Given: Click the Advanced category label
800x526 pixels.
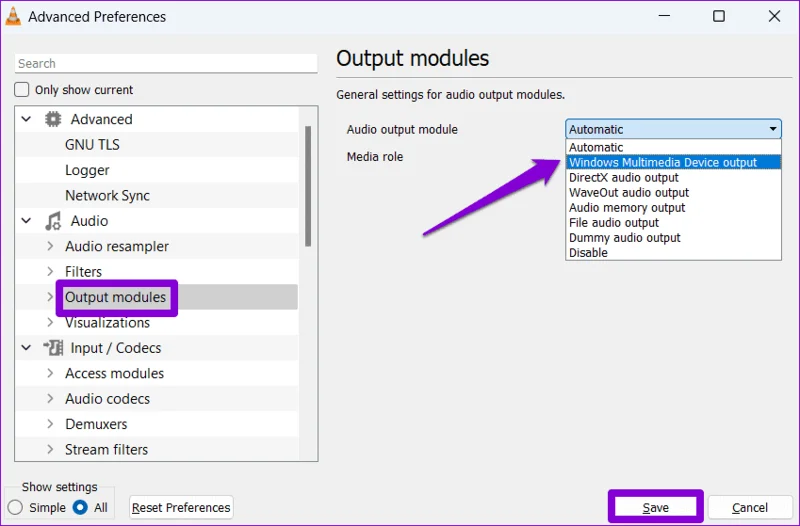Looking at the screenshot, I should pos(102,119).
